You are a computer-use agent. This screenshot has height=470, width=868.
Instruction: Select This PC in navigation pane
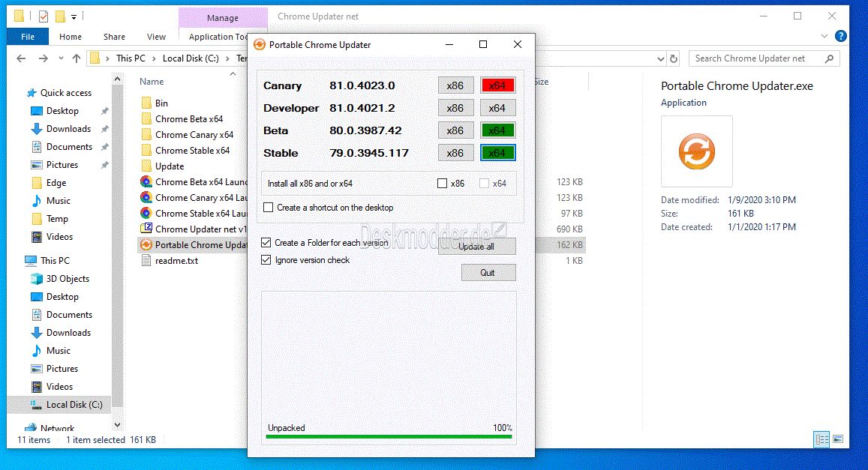click(x=55, y=260)
